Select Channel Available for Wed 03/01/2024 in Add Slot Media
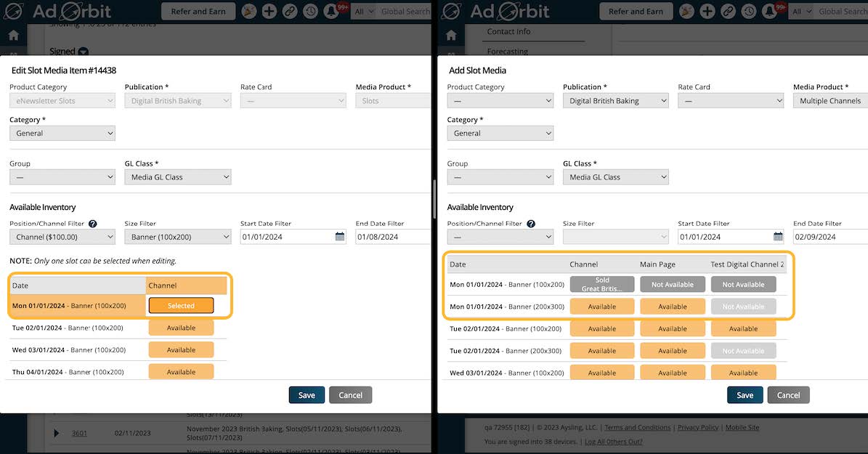Screen dimensions: 868x454 pyautogui.click(x=601, y=373)
